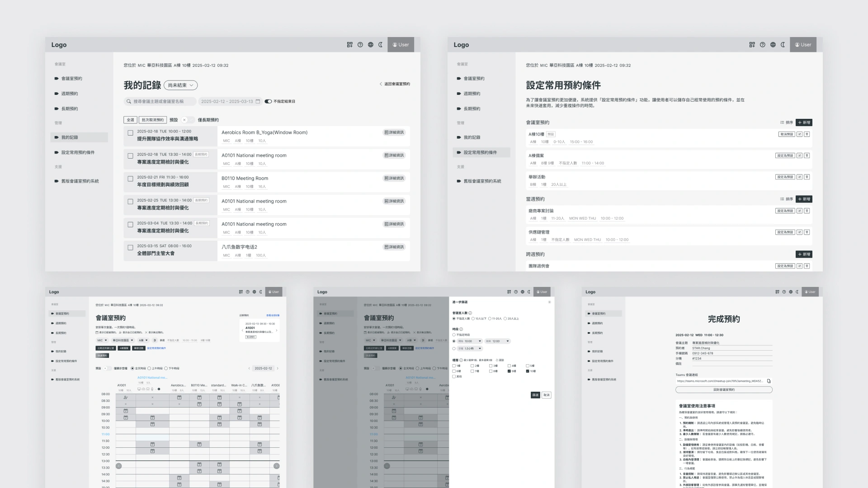Viewport: 868px width, 488px height.
Task: Open the 尚未結束 status dropdown
Action: tap(180, 85)
